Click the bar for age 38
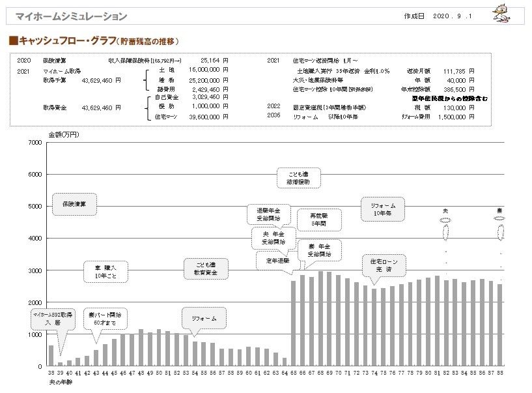The height and width of the screenshot is (393, 532). (x=51, y=356)
